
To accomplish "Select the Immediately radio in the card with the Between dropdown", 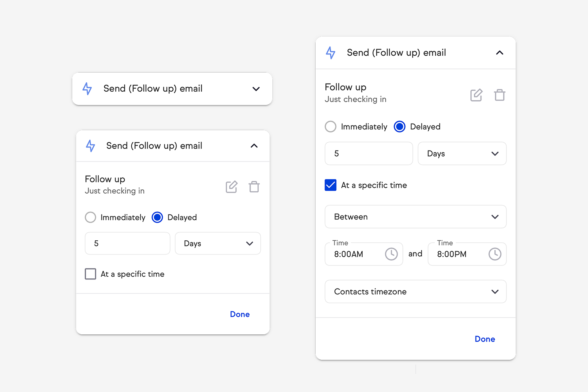I will point(330,127).
